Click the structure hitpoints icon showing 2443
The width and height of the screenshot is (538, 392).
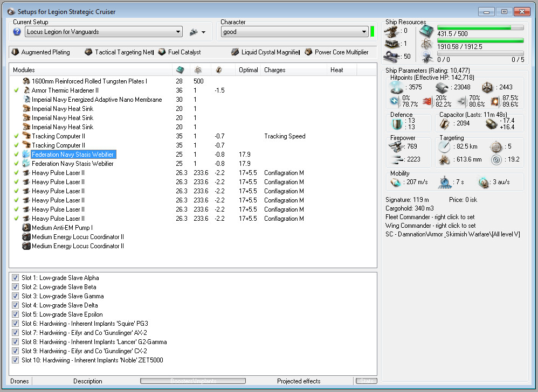tap(487, 87)
